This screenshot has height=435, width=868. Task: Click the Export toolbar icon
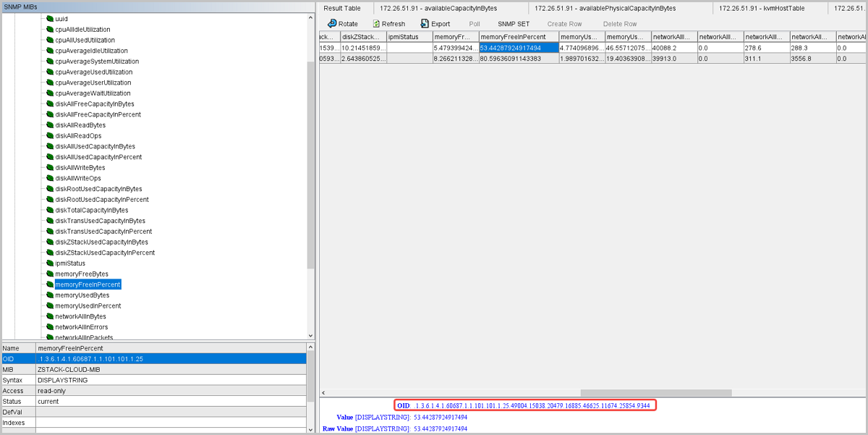pyautogui.click(x=425, y=24)
